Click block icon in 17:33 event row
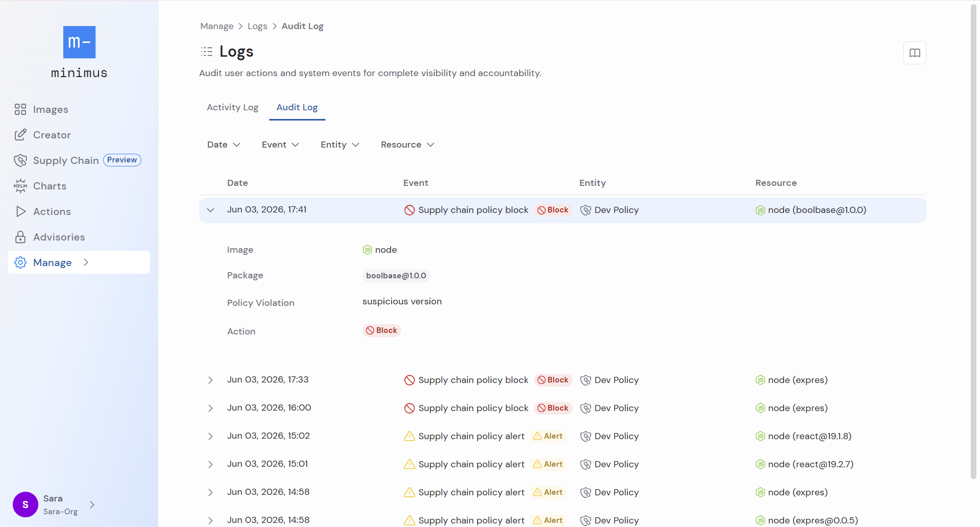 point(409,380)
